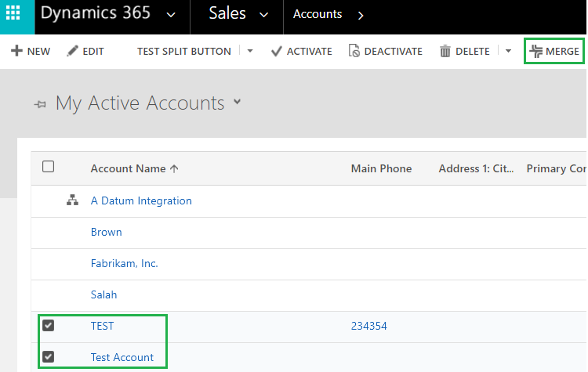
Task: Click the TEST SPLIT BUTTON command
Action: (x=184, y=52)
